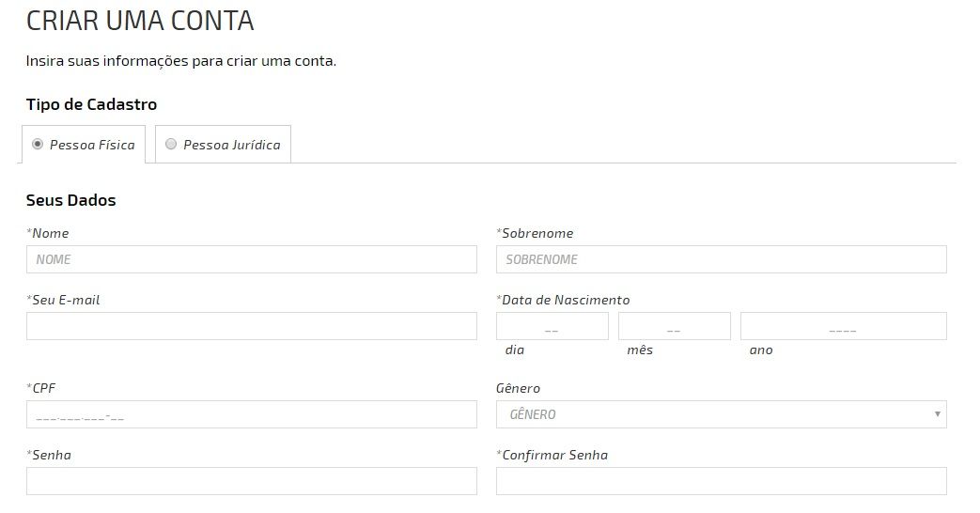Image resolution: width=980 pixels, height=513 pixels.
Task: Click the Data de Nascimento label
Action: pyautogui.click(x=565, y=300)
